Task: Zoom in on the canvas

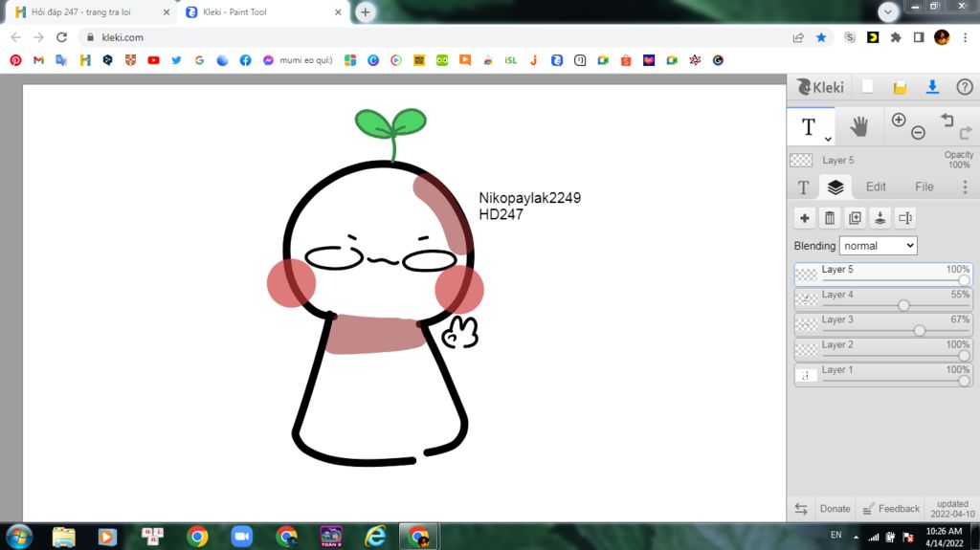Action: (899, 120)
